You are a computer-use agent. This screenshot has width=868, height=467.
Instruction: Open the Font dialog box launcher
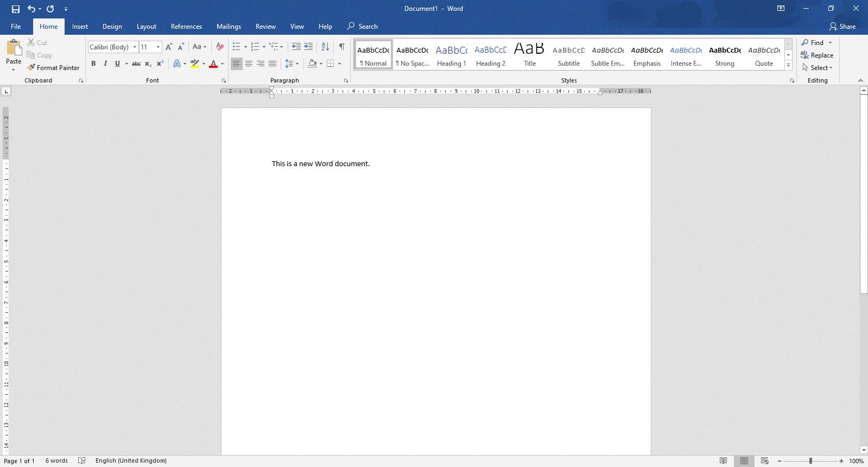click(224, 81)
